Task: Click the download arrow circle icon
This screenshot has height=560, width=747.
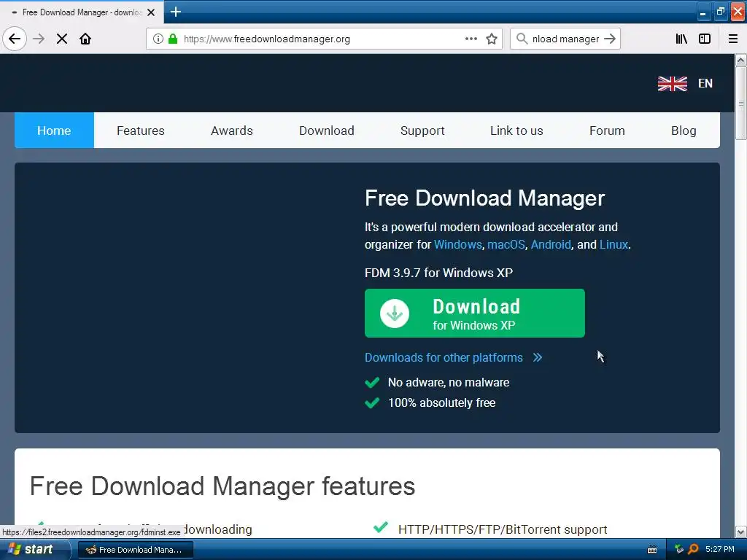Action: (x=395, y=313)
